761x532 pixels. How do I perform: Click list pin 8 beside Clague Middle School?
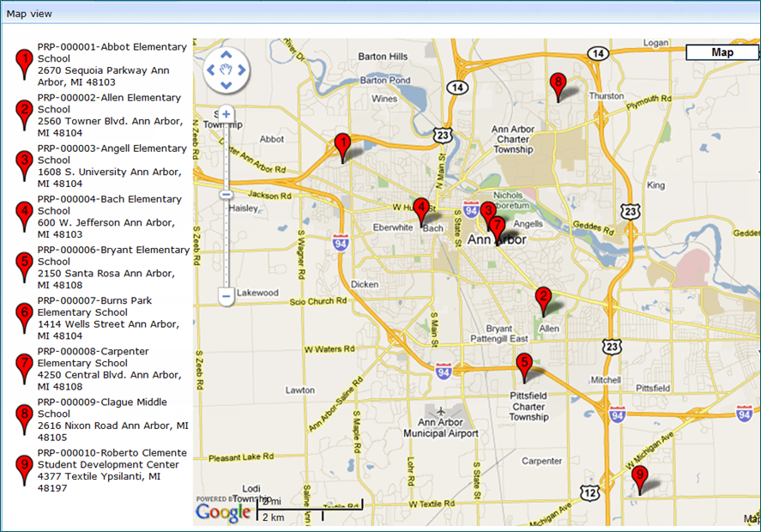(x=24, y=420)
